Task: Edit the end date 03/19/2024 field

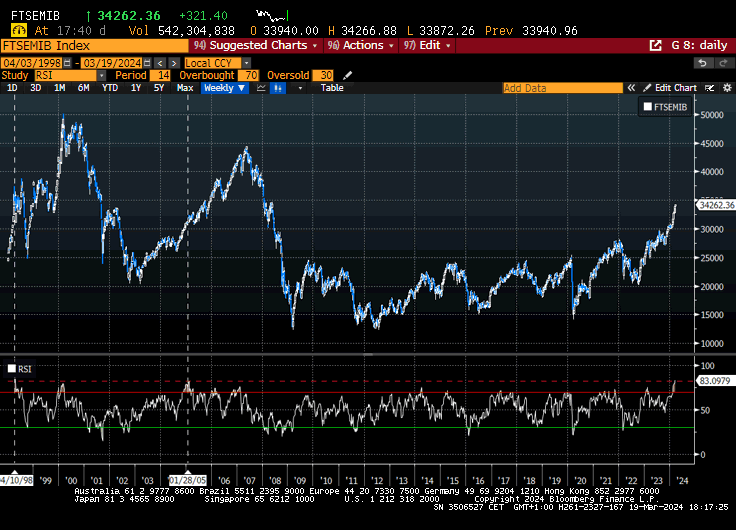Action: tap(112, 63)
